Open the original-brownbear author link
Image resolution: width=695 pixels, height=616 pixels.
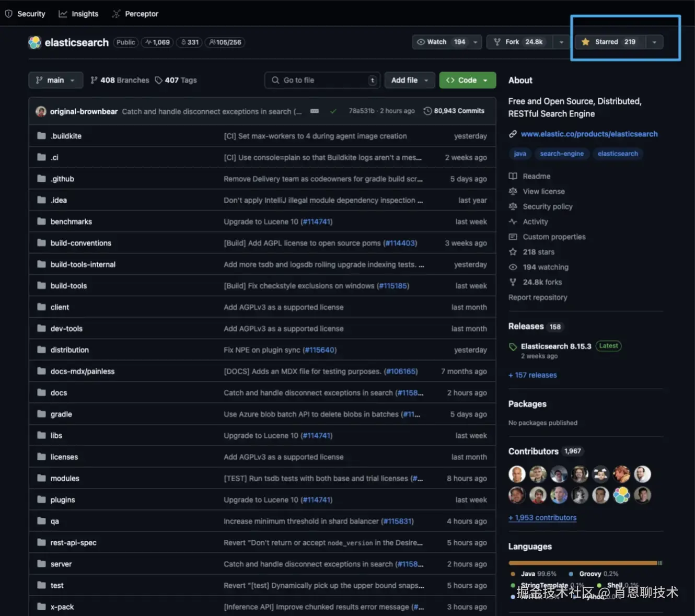[84, 111]
